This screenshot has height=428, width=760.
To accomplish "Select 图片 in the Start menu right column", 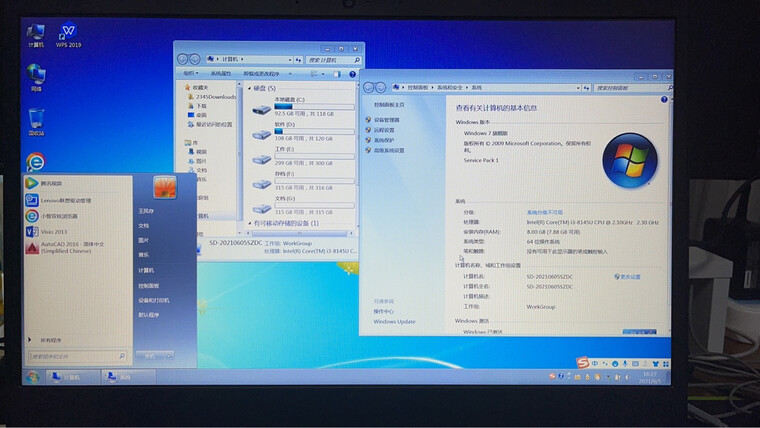I will pos(143,240).
